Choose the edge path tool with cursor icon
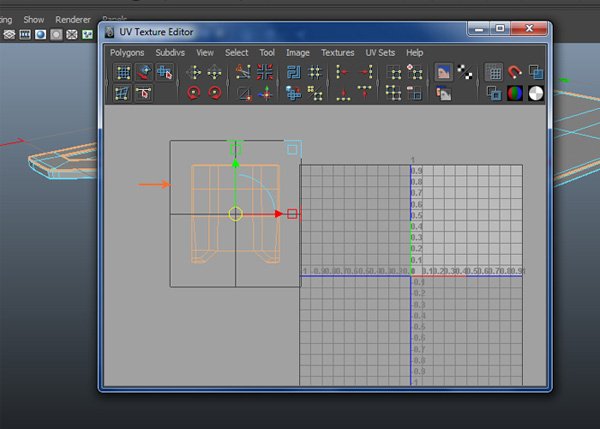Viewport: 600px width, 429px height. pos(143,93)
